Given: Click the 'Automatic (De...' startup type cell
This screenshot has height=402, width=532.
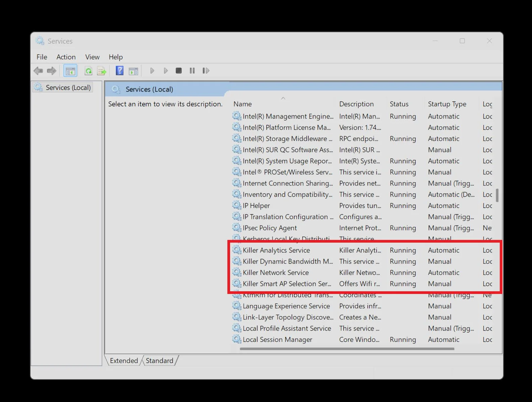Looking at the screenshot, I should point(451,194).
